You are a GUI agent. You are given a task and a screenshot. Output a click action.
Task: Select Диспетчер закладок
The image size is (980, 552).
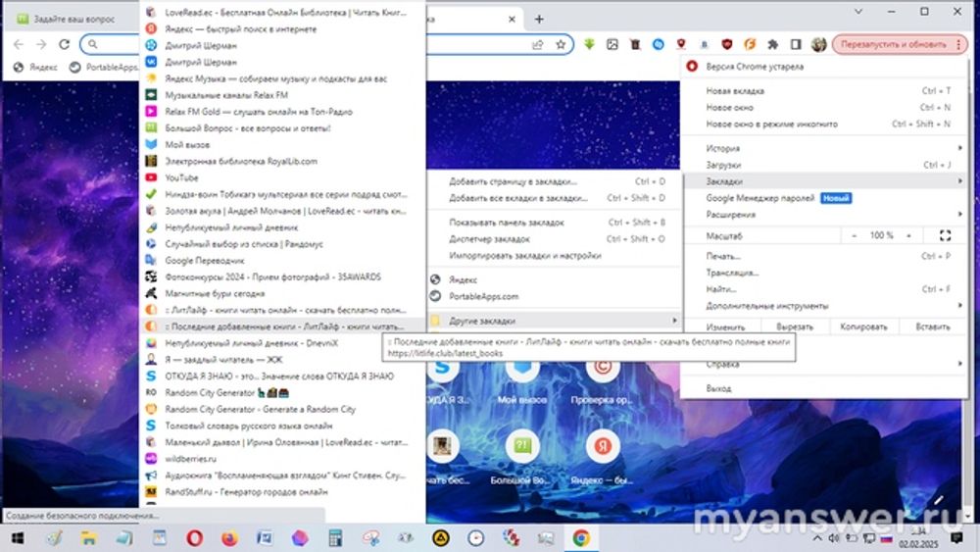pos(555,239)
